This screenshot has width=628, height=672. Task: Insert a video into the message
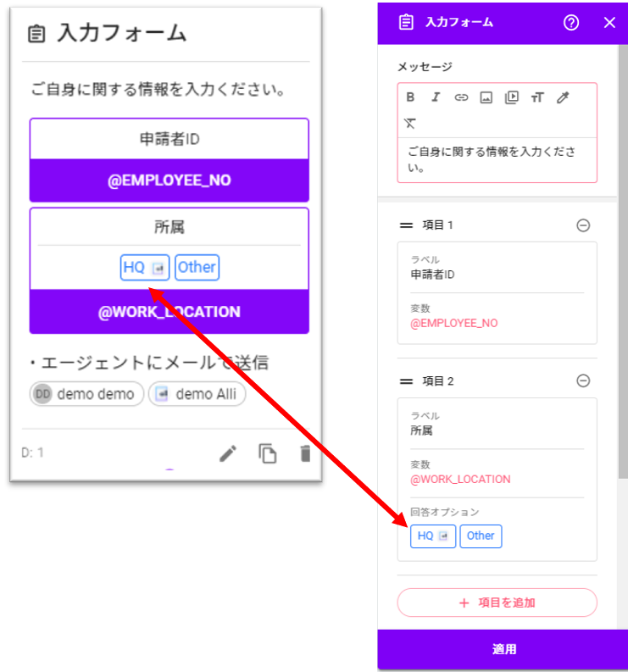pyautogui.click(x=511, y=97)
